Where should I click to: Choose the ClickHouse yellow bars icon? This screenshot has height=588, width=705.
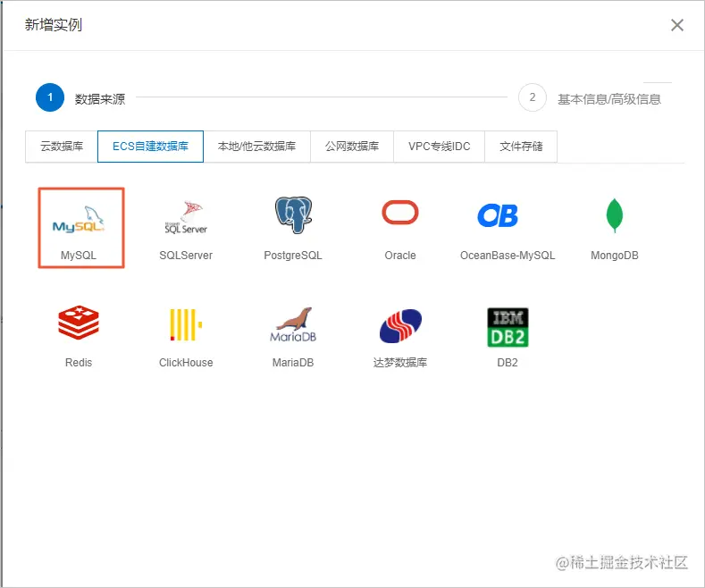click(186, 324)
